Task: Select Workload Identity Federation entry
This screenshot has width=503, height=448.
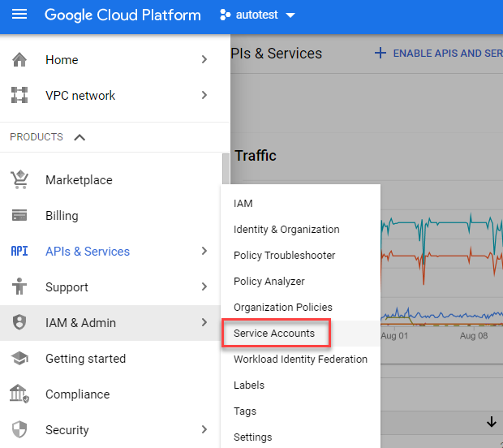Action: pos(300,359)
